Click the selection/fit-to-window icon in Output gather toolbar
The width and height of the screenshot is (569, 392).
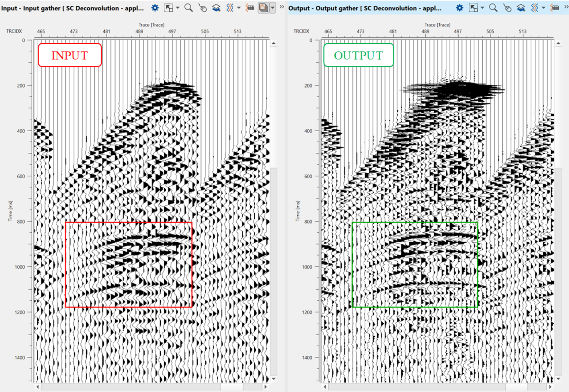pyautogui.click(x=473, y=8)
